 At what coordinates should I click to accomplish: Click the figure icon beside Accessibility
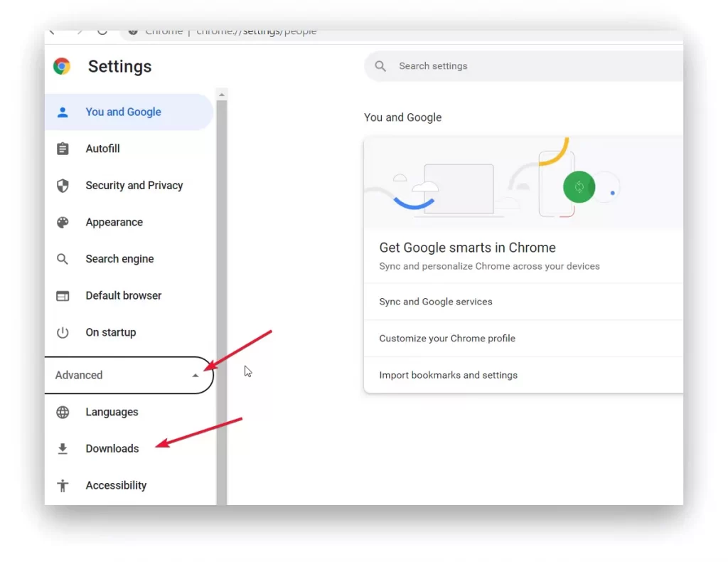[63, 485]
